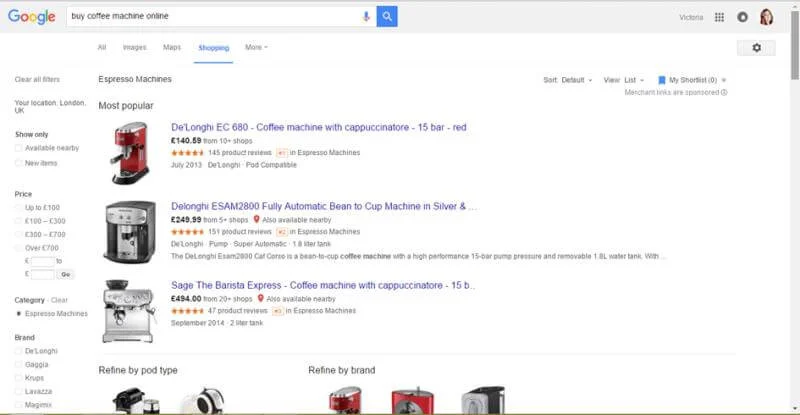Screen dimensions: 800x415
Task: Switch to the All results tab
Action: (x=102, y=47)
